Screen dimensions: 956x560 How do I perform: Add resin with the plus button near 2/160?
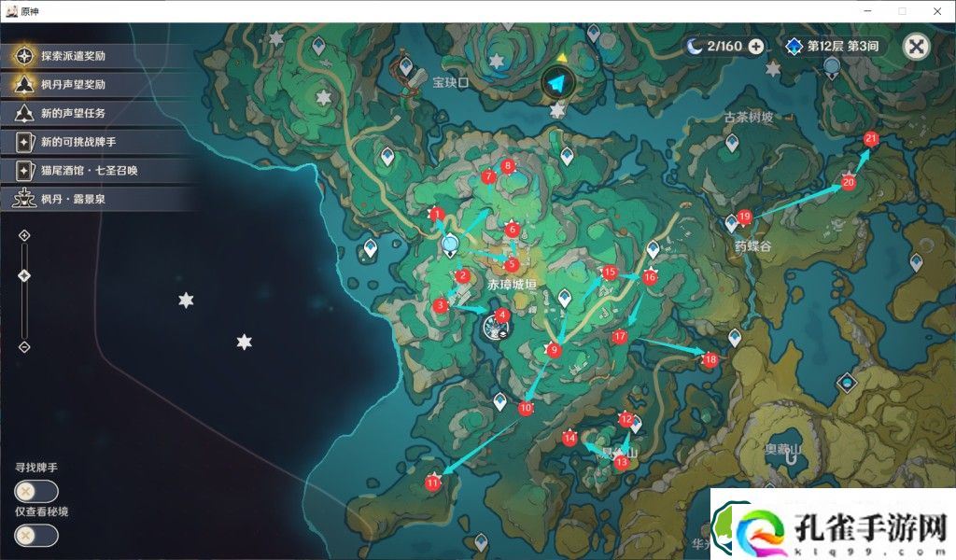tap(756, 47)
